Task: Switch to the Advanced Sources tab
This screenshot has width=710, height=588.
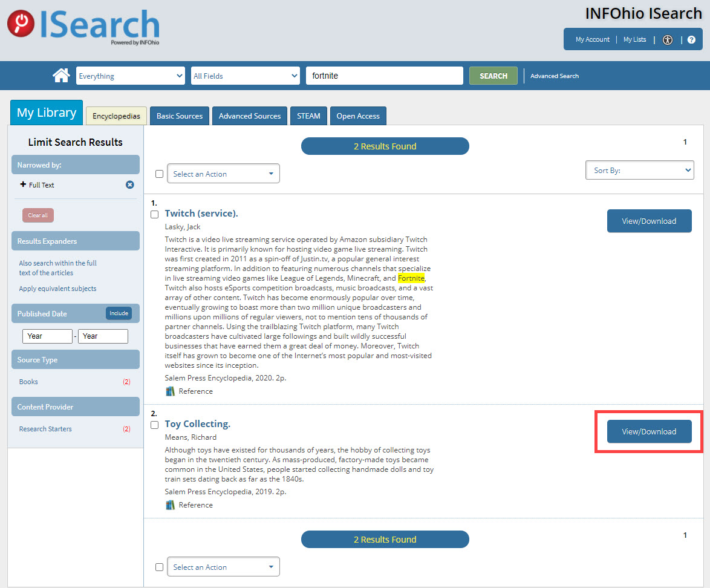Action: (250, 116)
